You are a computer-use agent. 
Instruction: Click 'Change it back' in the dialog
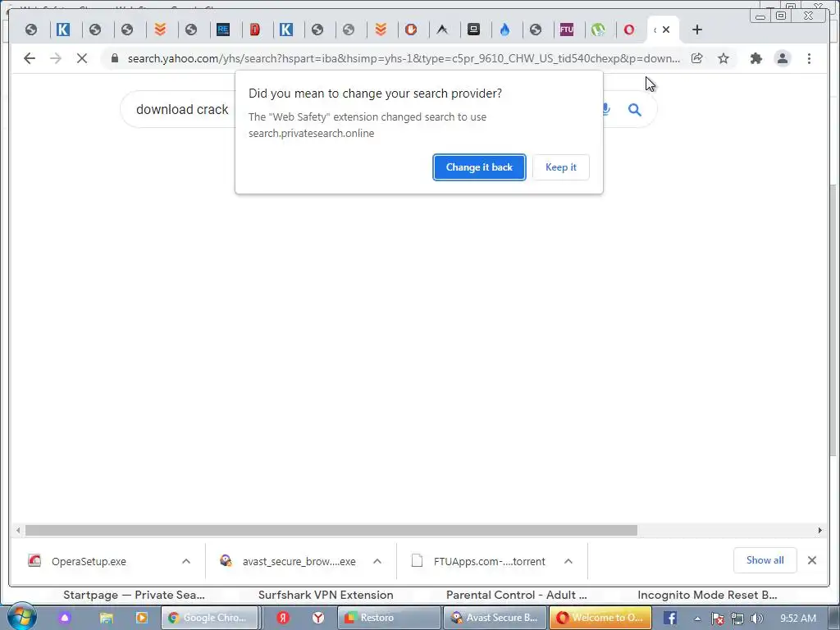tap(479, 167)
